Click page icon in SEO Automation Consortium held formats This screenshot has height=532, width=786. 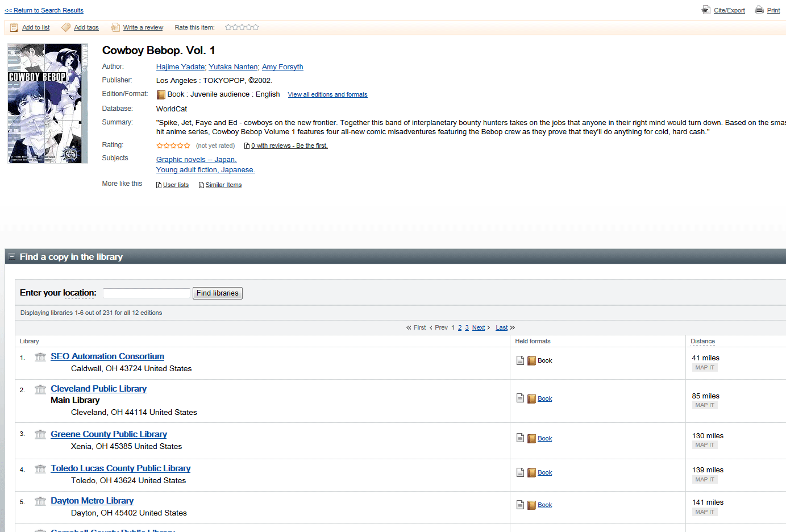point(520,360)
